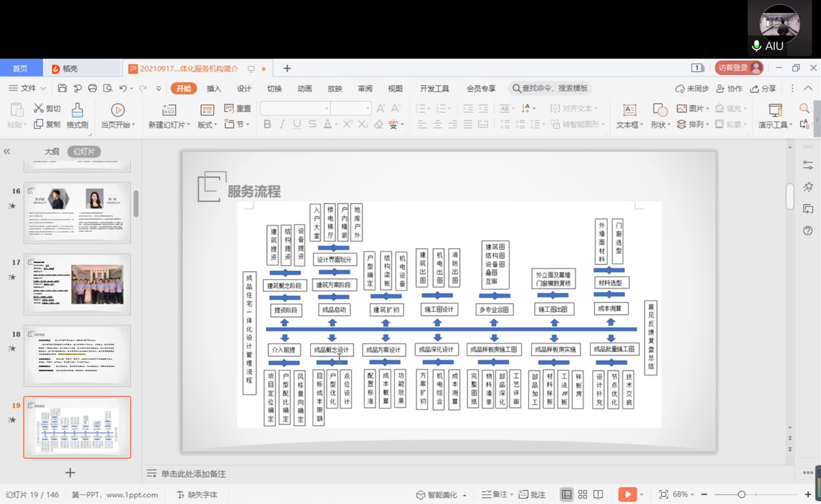The height and width of the screenshot is (504, 821).
Task: Open the Shapes (形状) tool
Action: [660, 116]
